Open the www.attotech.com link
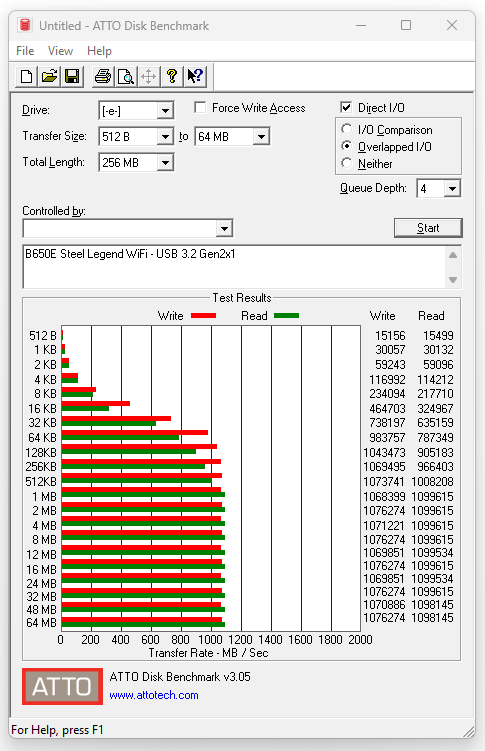The height and width of the screenshot is (751, 485). click(x=154, y=695)
